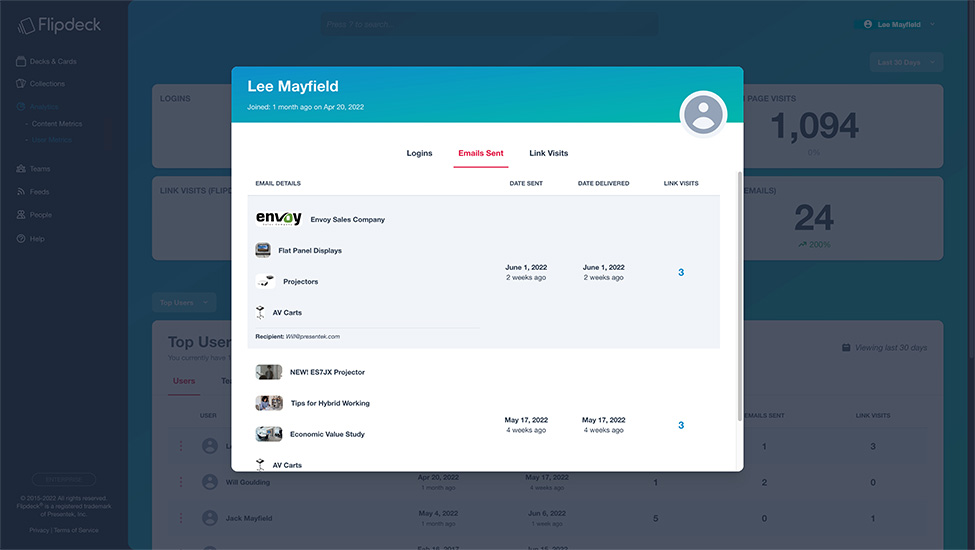The image size is (975, 550).
Task: Open Teams in sidebar
Action: point(40,169)
